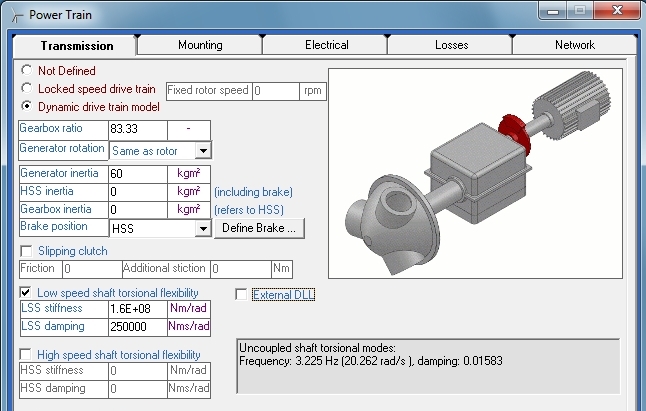Viewport: 646px width, 411px height.
Task: Choose Locked speed drive train option
Action: tap(26, 89)
